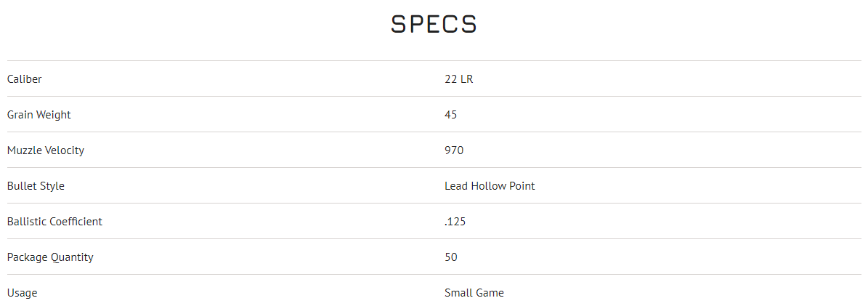Select the Grain Weight label
This screenshot has height=306, width=868.
point(39,114)
